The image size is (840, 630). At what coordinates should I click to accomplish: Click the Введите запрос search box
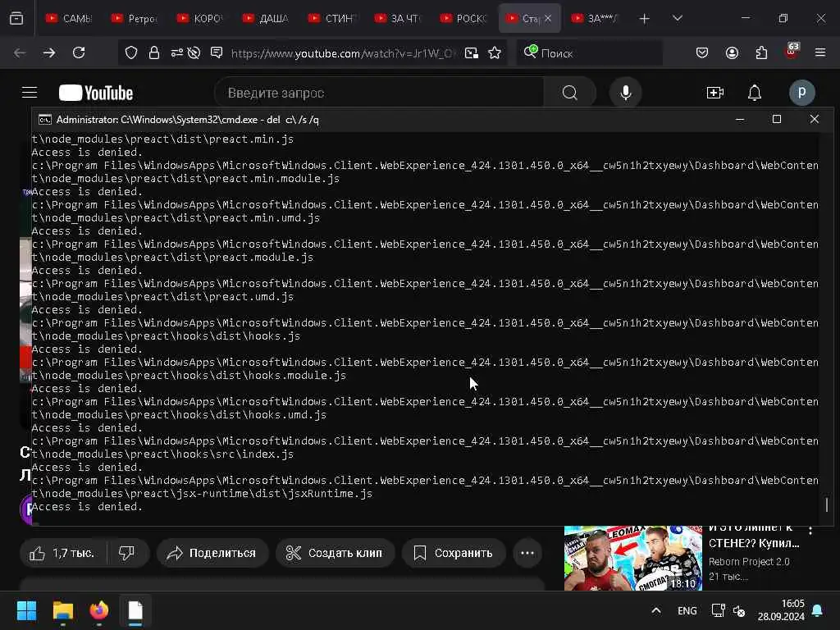(379, 93)
